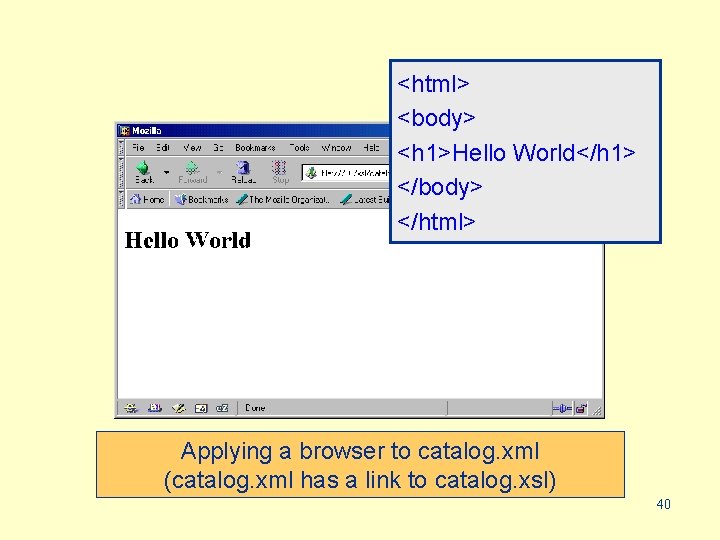Click the IRC chat icon in the status bar
720x540 pixels.
222,408
